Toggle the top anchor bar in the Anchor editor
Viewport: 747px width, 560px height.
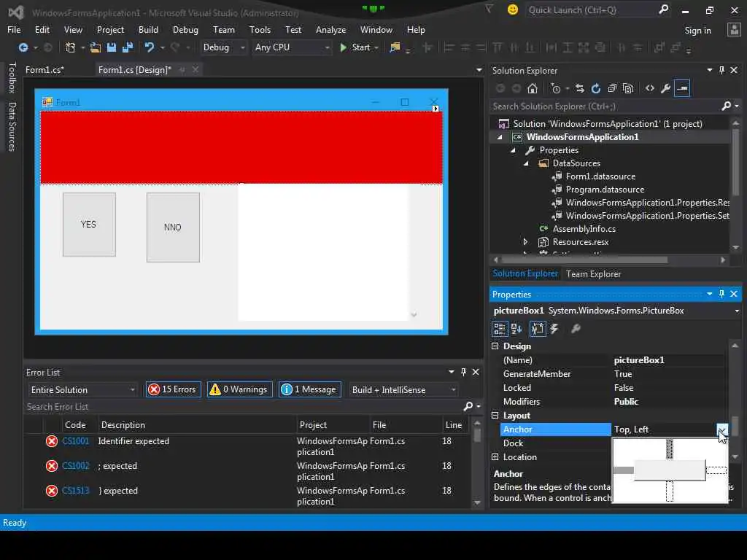click(x=670, y=449)
